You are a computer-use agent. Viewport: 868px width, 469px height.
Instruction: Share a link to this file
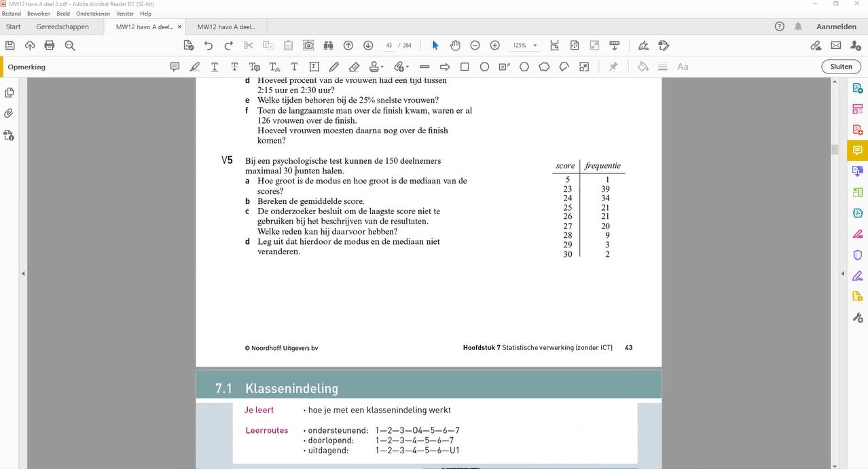click(816, 46)
